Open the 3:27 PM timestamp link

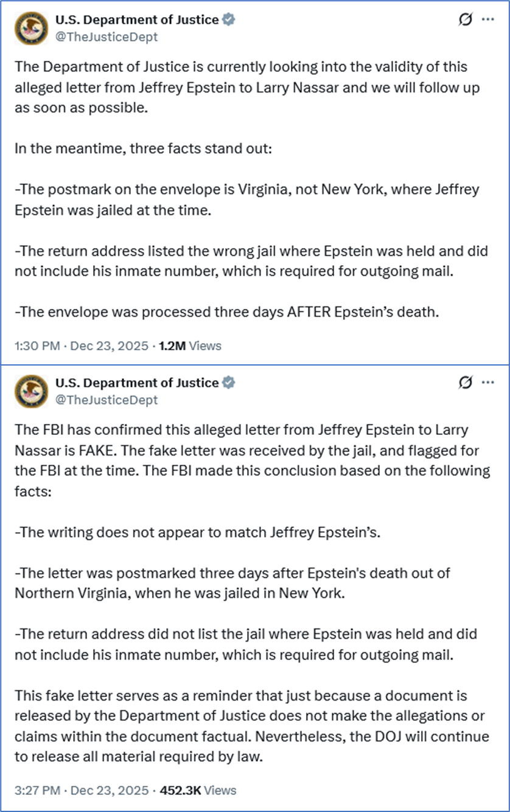pos(37,791)
